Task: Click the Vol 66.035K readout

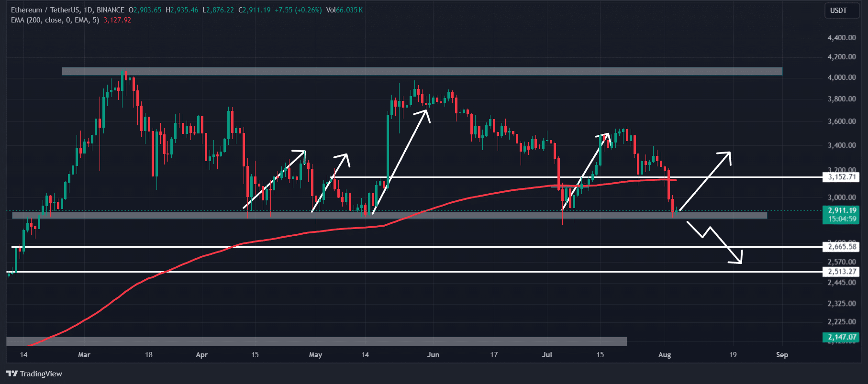Action: click(345, 10)
